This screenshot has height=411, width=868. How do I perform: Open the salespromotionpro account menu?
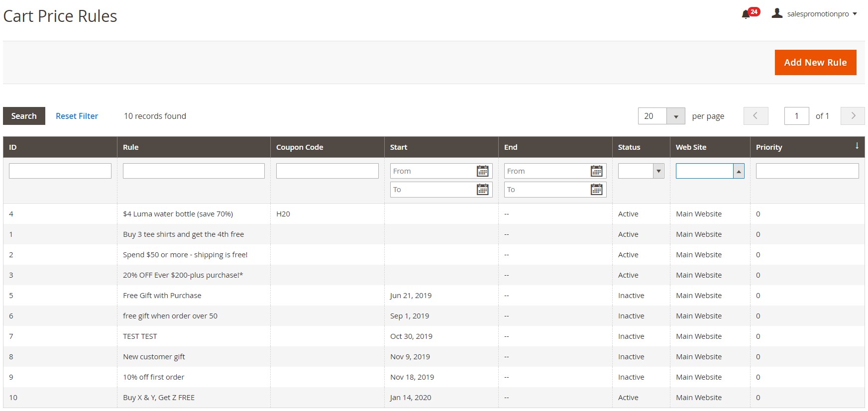(818, 14)
